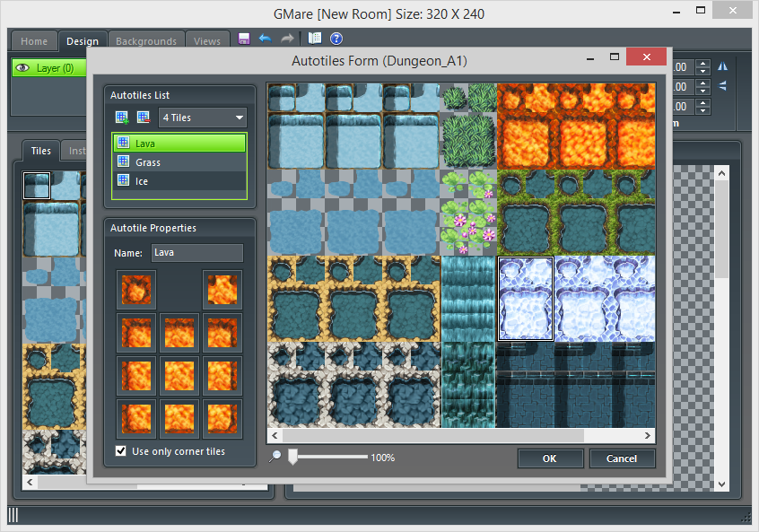Click the zoom slider handle
The height and width of the screenshot is (532, 759).
click(292, 457)
